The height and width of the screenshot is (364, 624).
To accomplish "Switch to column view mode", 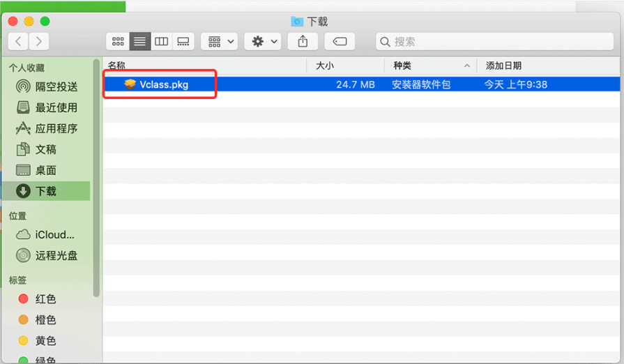I will tap(161, 42).
